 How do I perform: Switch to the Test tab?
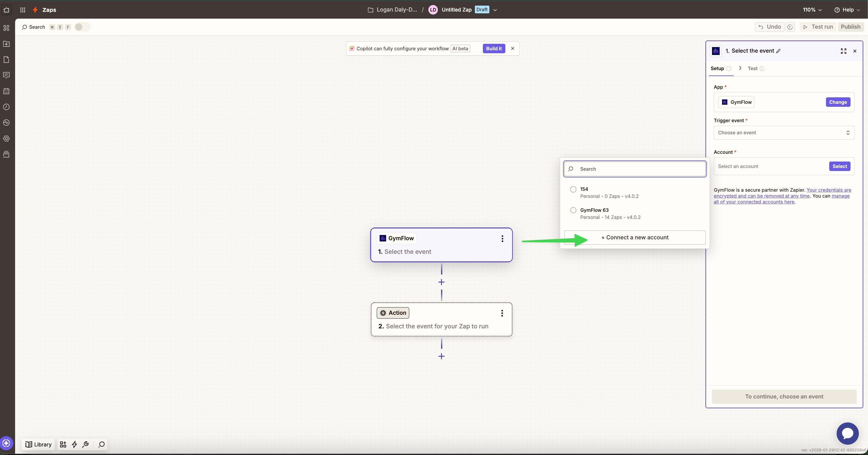point(756,68)
